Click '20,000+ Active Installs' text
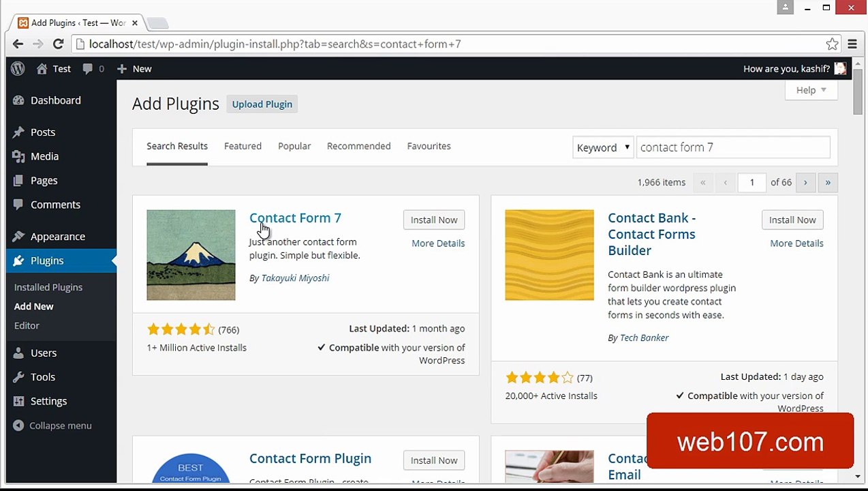 click(551, 396)
